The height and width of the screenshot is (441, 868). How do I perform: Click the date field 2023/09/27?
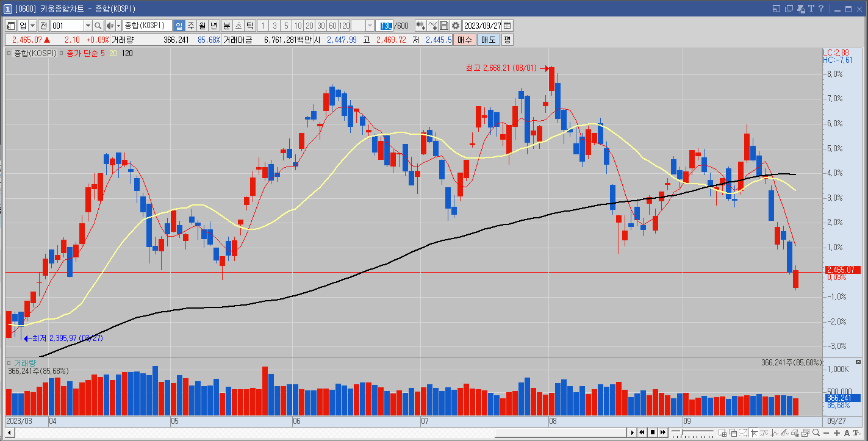[482, 26]
